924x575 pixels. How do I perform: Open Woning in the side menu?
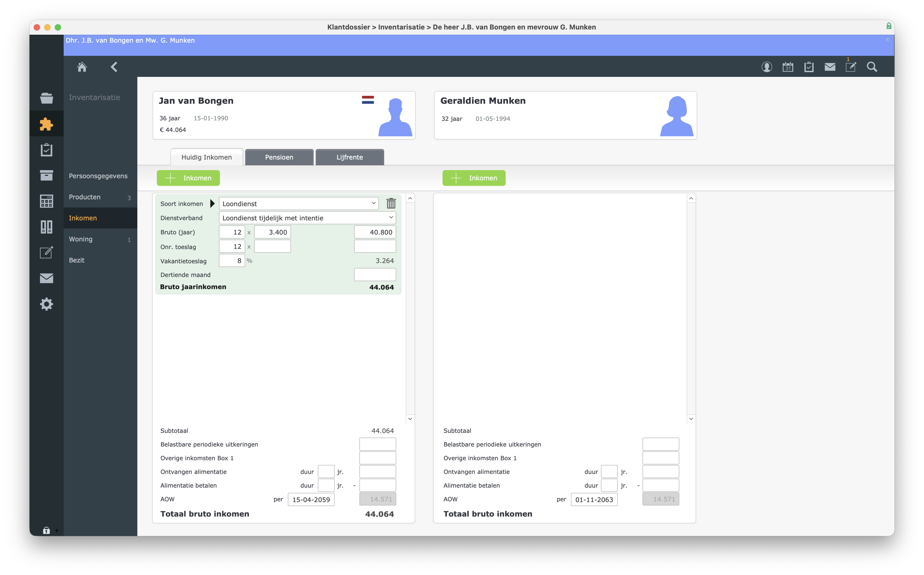point(100,239)
